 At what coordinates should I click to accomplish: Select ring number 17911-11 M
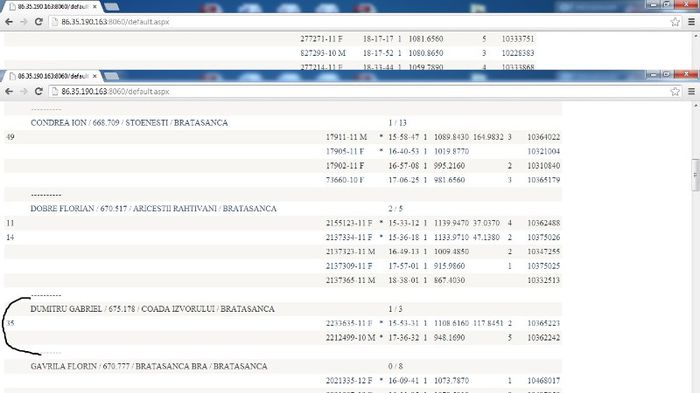(x=346, y=137)
